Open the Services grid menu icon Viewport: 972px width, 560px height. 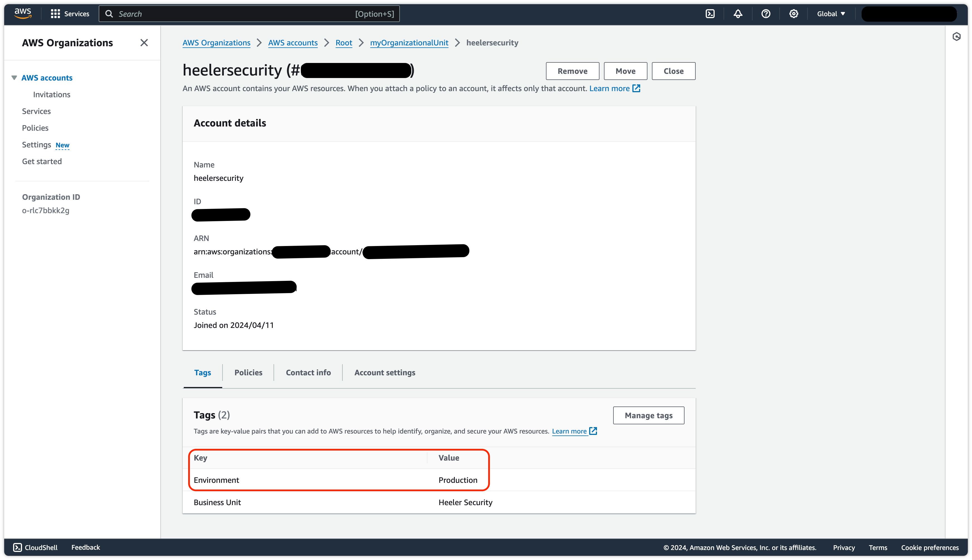click(55, 14)
